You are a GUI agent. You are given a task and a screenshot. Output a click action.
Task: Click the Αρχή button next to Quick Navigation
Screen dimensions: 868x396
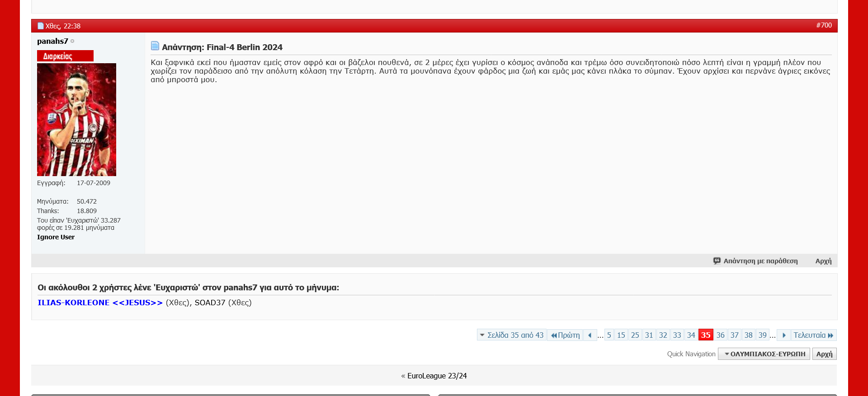824,354
